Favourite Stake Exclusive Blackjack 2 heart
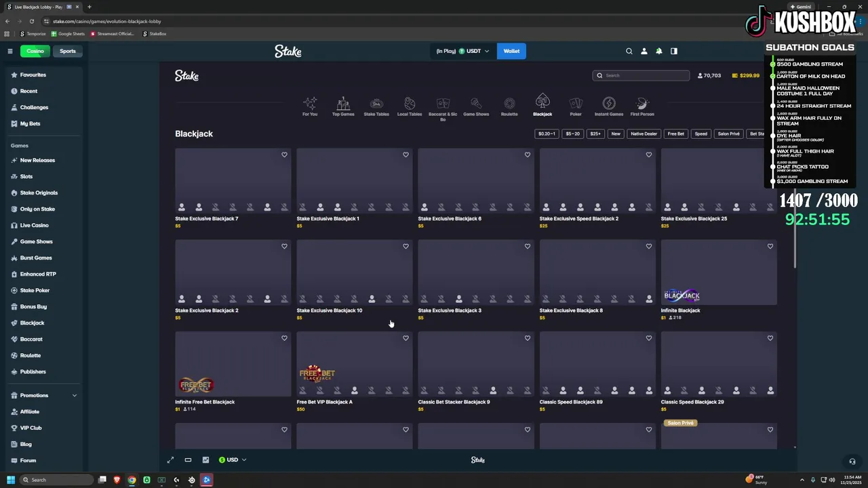 click(x=284, y=246)
